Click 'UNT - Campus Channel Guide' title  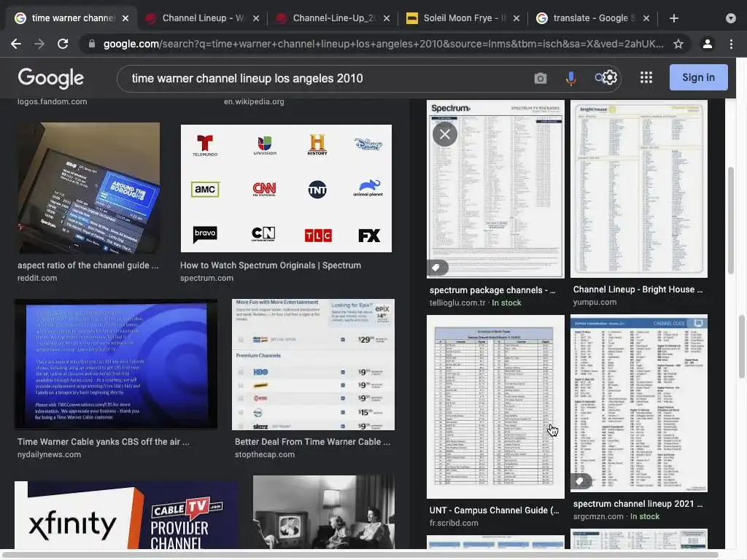point(495,510)
